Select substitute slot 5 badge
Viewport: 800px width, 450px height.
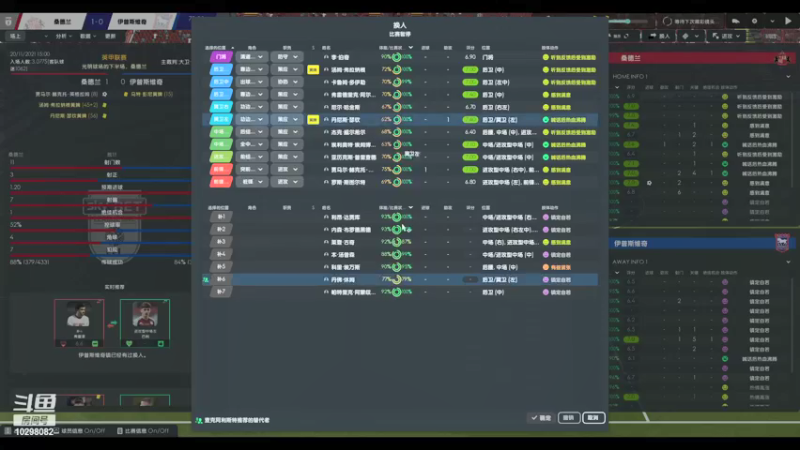(x=221, y=266)
